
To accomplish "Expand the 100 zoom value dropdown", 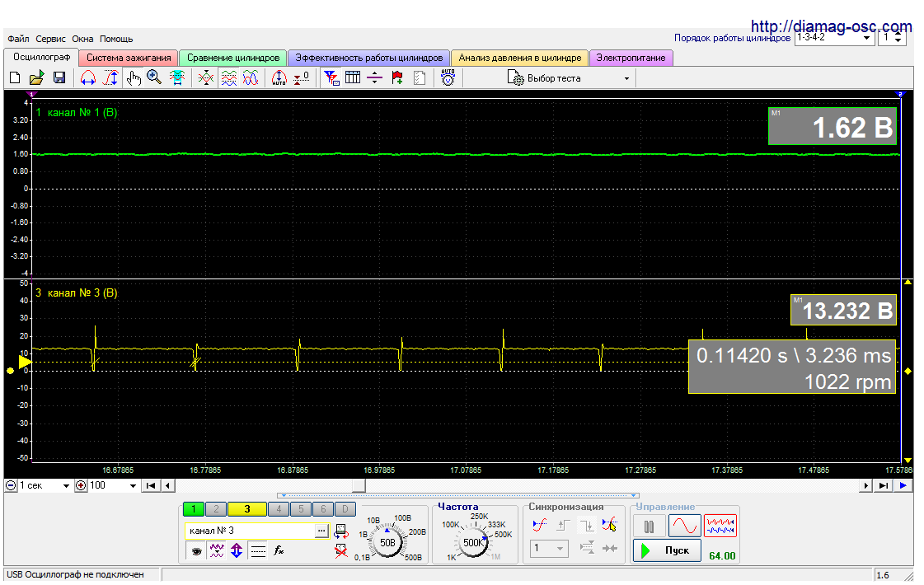I will click(134, 486).
